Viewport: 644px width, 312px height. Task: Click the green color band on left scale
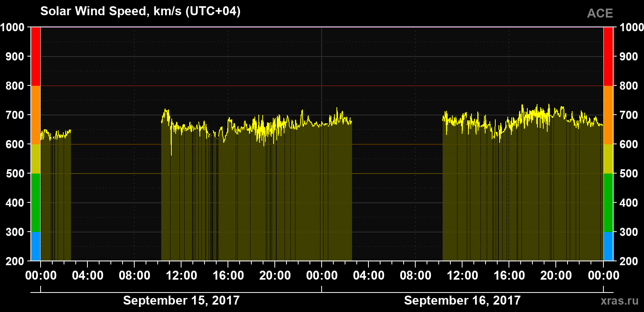(36, 203)
